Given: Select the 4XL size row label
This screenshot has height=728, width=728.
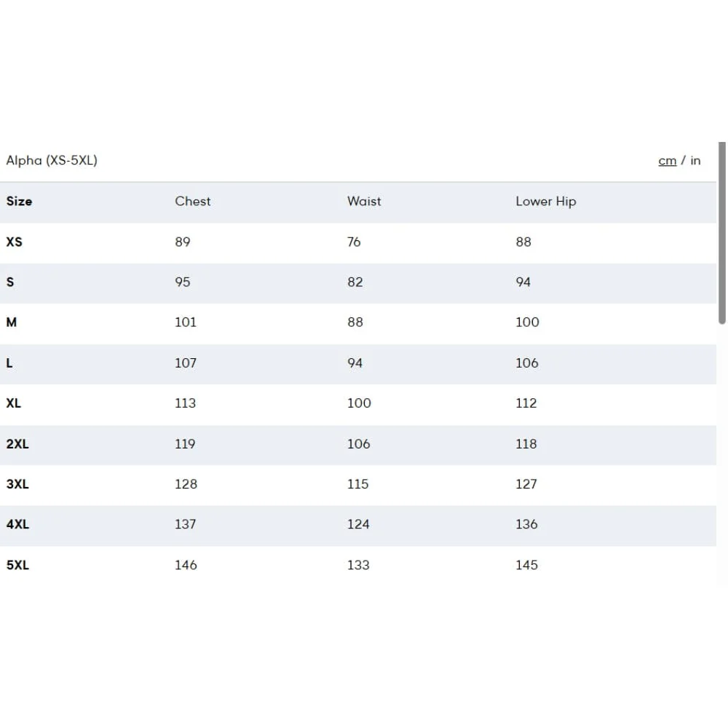Looking at the screenshot, I should [17, 524].
